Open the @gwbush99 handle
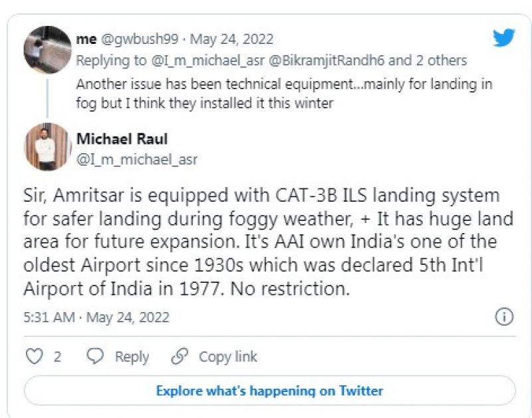The image size is (532, 418). click(139, 39)
